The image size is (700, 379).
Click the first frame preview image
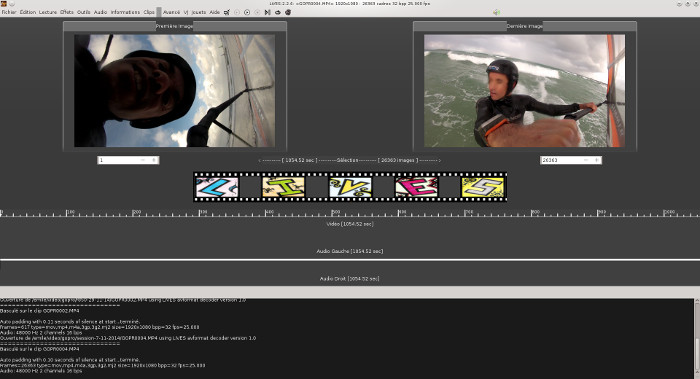tap(175, 91)
